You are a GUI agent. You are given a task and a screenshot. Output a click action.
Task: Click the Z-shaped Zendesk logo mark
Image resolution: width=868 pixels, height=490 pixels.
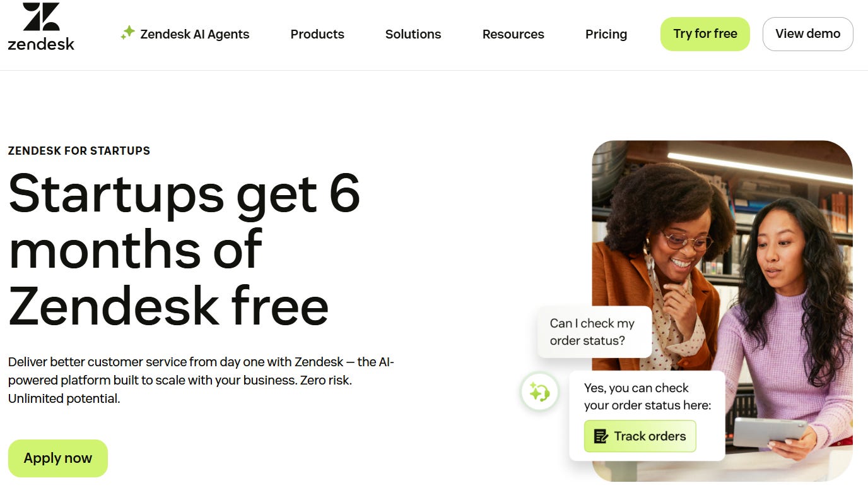tap(41, 17)
